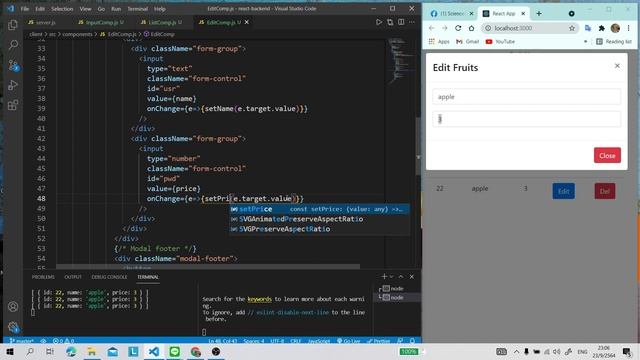This screenshot has width=640, height=360.
Task: Open the YouTube bookmark
Action: pos(500,42)
